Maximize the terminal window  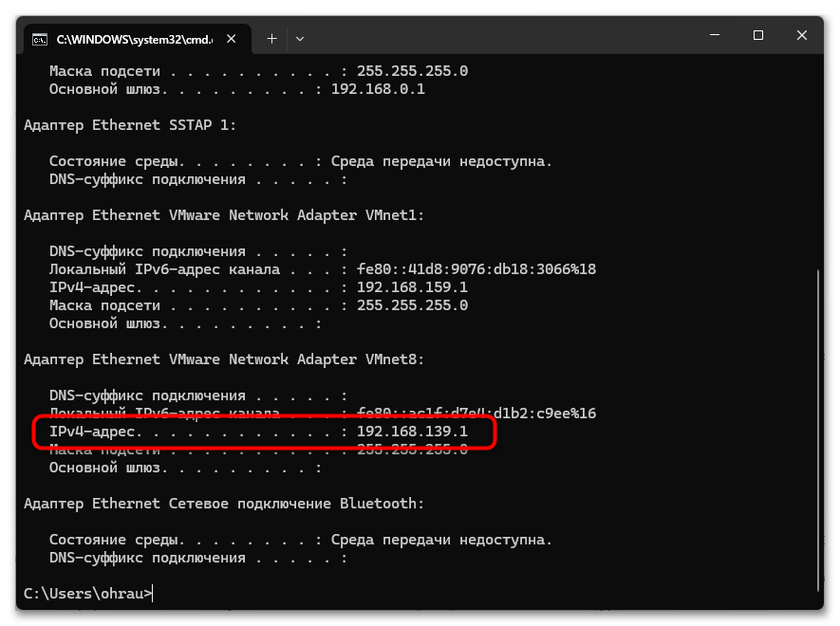pyautogui.click(x=758, y=35)
